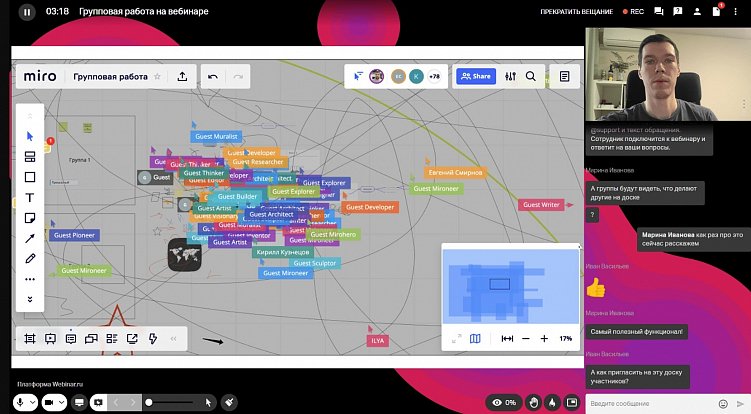751x414 pixels.
Task: Open the comments icon in bottom bar
Action: [71, 339]
